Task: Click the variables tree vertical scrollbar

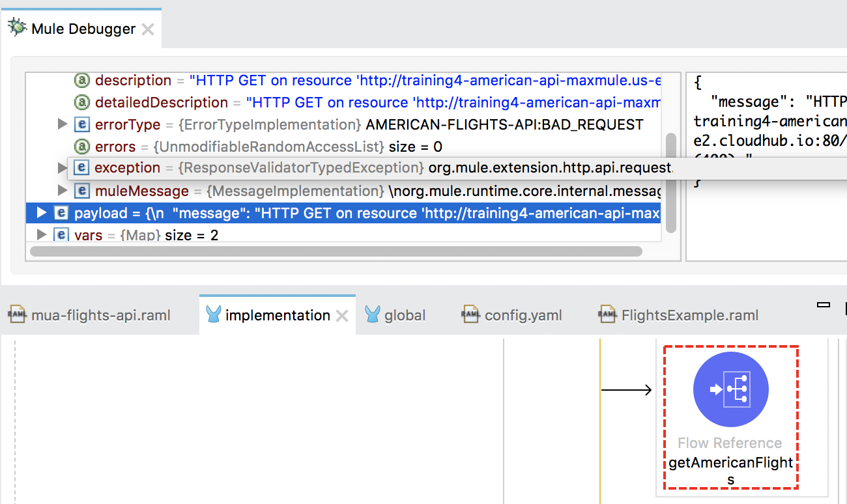Action: click(670, 182)
